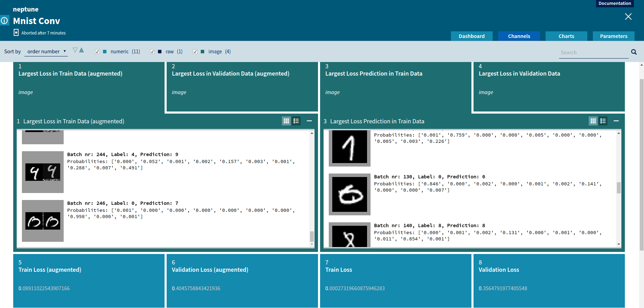Collapse the Largest Loss Prediction in Train Data panel

[x=616, y=121]
